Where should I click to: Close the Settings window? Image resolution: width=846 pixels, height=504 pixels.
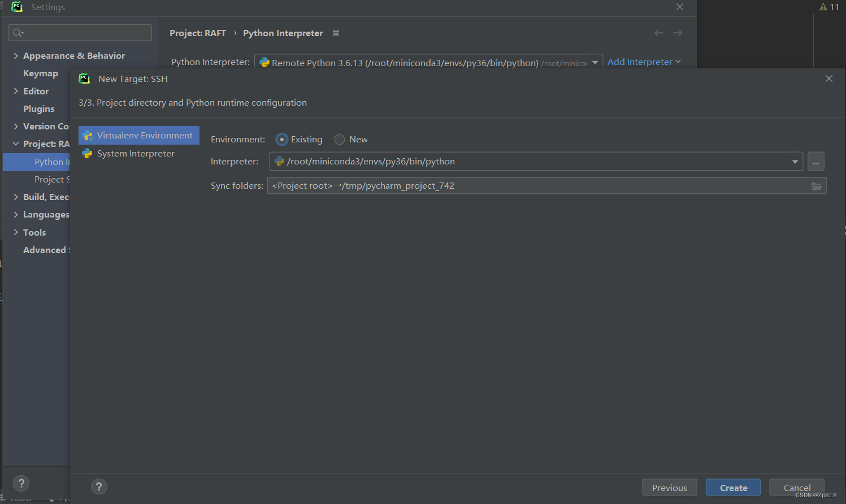pos(680,7)
